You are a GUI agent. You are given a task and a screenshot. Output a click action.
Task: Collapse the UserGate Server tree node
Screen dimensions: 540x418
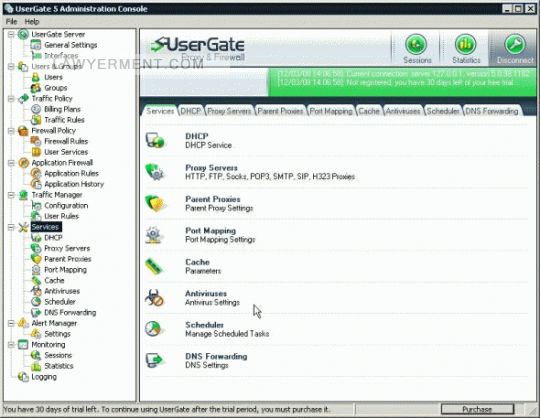point(11,34)
